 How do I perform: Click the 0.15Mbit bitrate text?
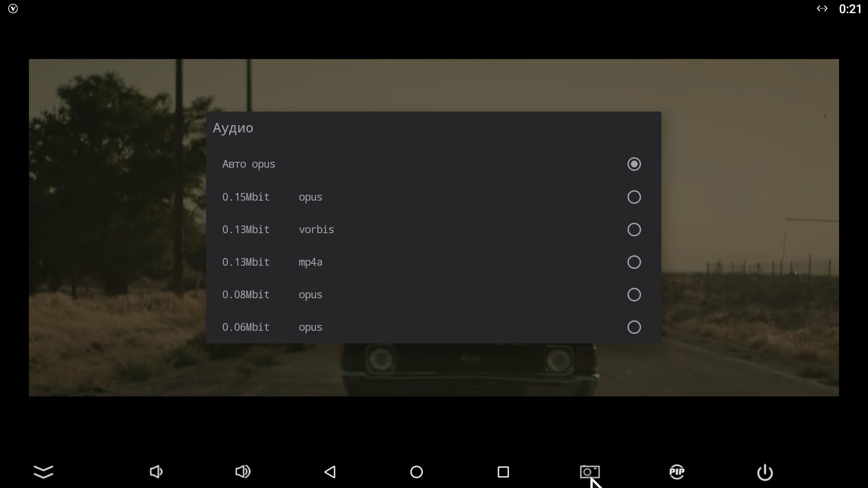click(246, 197)
